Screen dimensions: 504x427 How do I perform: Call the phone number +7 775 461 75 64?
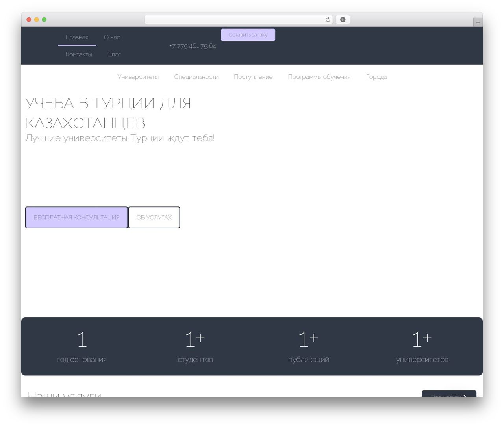(193, 46)
